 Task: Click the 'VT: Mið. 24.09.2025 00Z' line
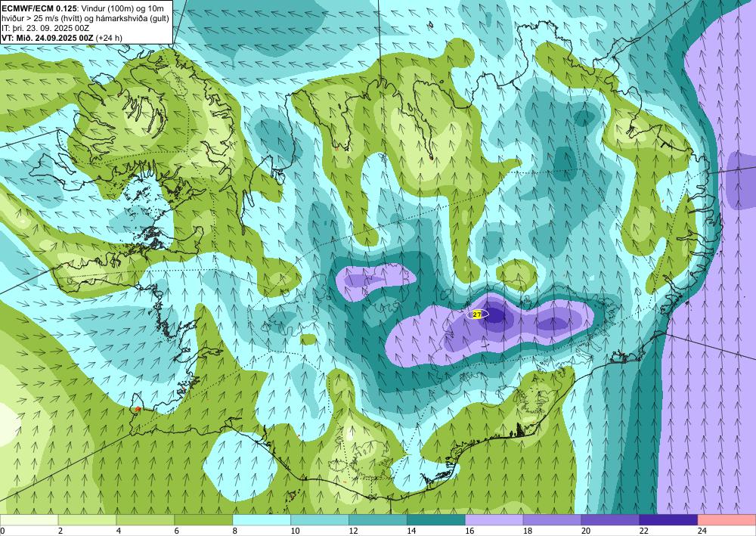[48, 38]
